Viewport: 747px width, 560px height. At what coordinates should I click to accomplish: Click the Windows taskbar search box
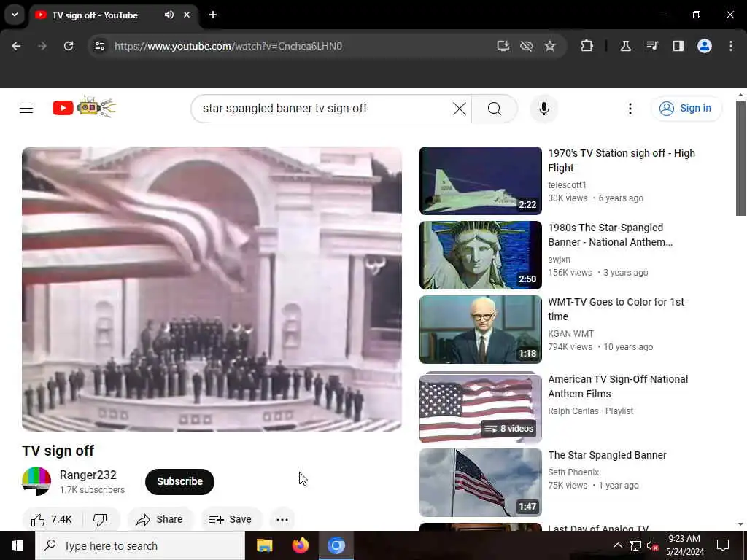click(140, 545)
